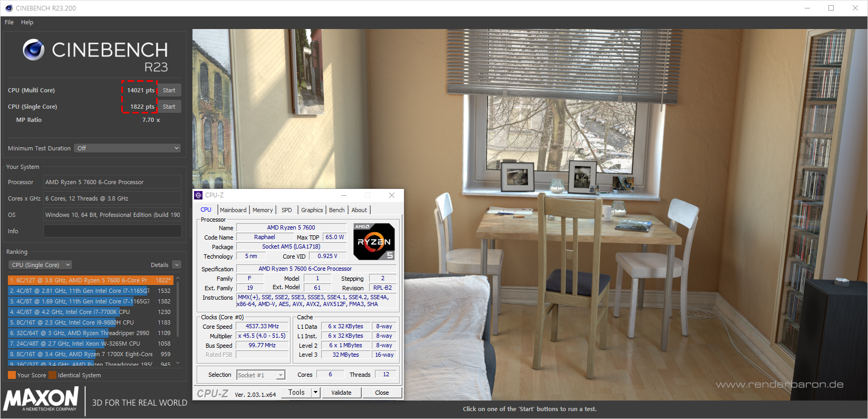
Task: Open the Minimum Test Duration dropdown
Action: (128, 148)
